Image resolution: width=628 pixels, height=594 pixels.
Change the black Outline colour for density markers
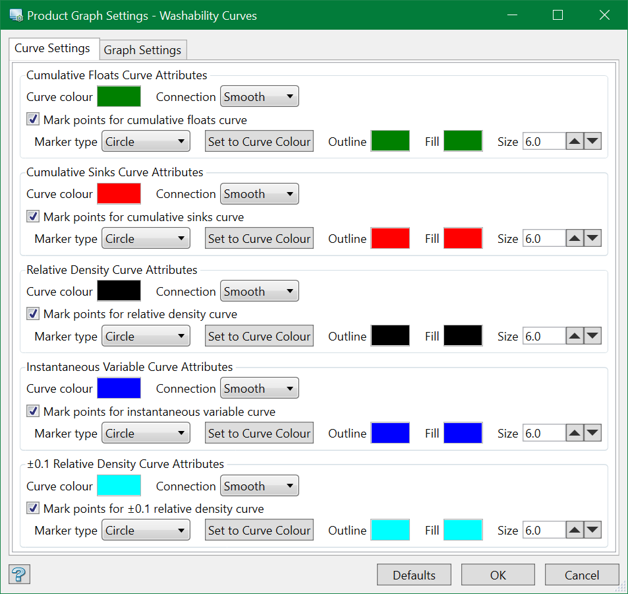(390, 336)
